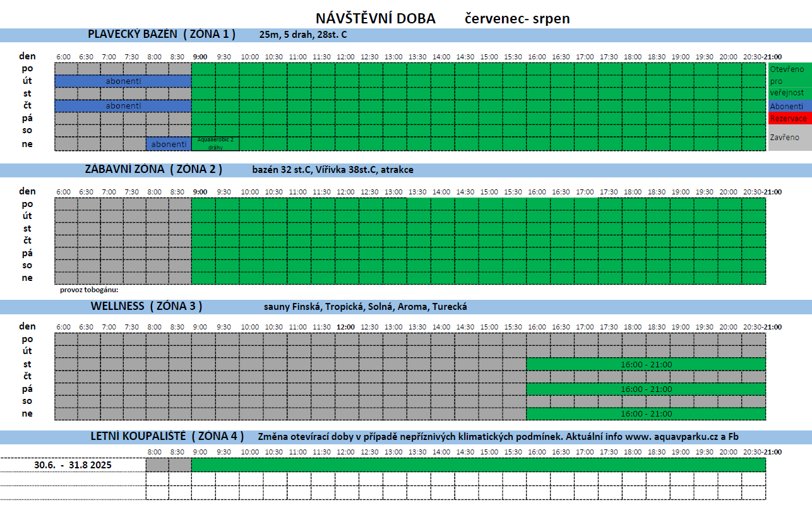Click the Thursday abonenti blue block
Viewport: 812px width, 510px height.
click(123, 106)
